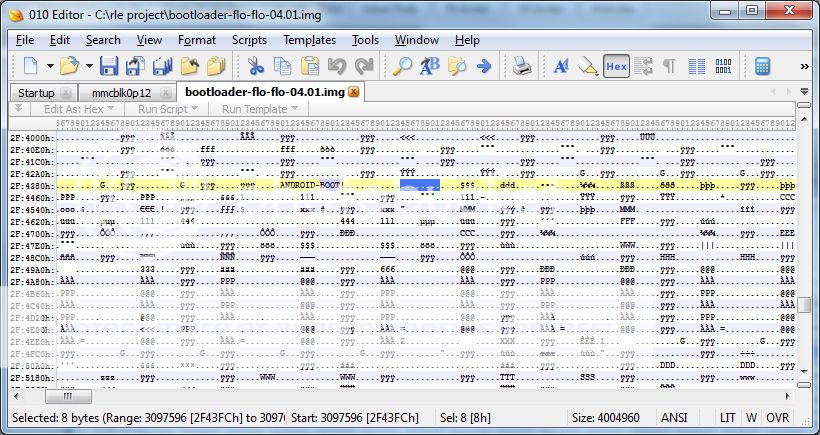Click the Print icon in toolbar

[x=521, y=67]
